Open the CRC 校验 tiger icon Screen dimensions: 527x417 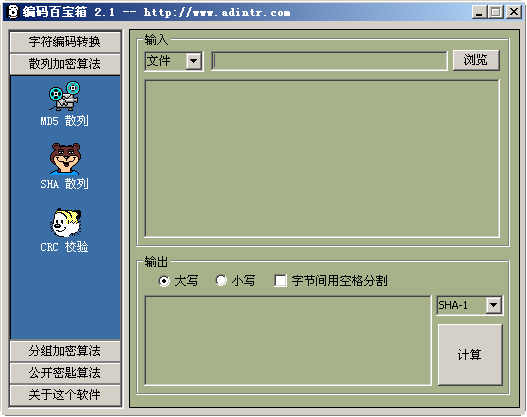[65, 222]
